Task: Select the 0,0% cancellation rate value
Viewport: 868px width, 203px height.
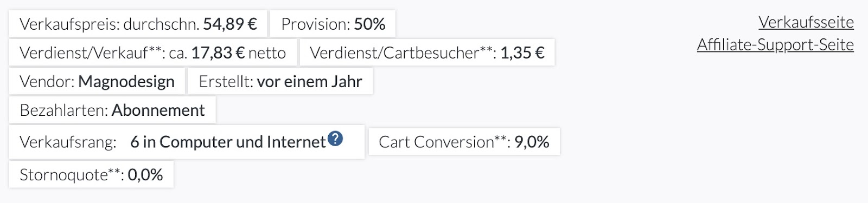Action: [x=145, y=174]
